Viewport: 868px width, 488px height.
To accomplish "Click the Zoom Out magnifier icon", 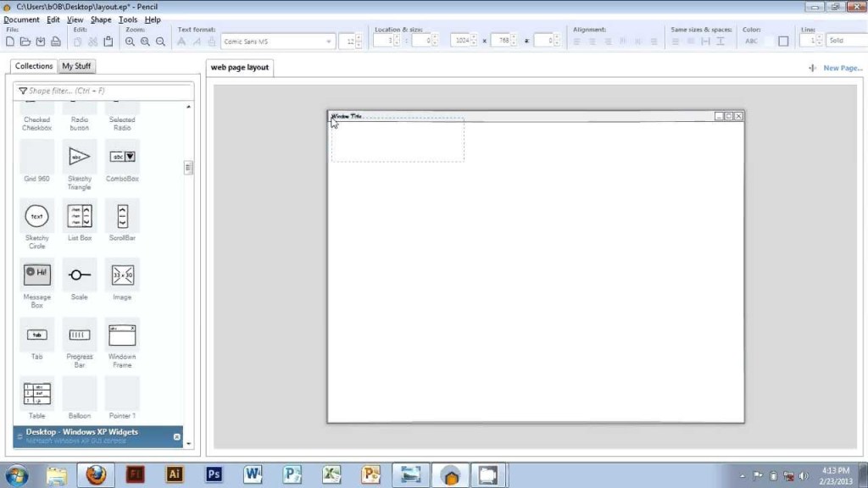I will 160,42.
